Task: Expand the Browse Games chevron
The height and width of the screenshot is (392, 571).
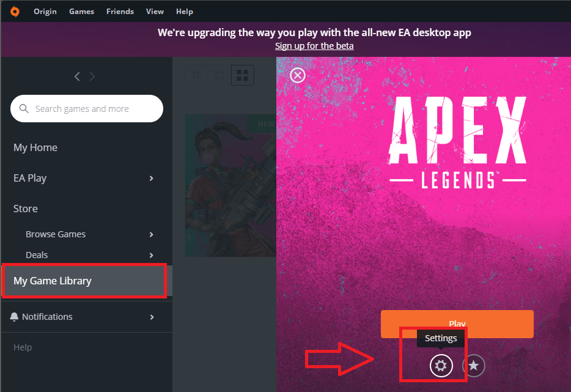Action: [x=151, y=235]
